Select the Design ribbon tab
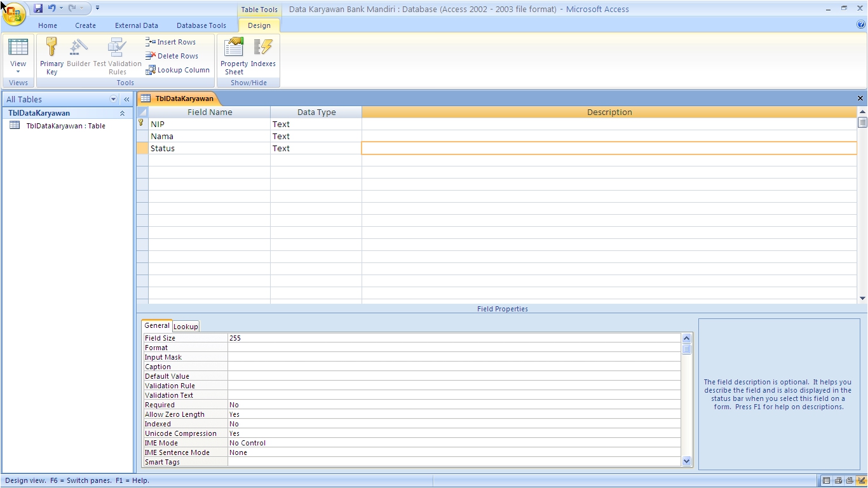868x488 pixels. [x=259, y=25]
